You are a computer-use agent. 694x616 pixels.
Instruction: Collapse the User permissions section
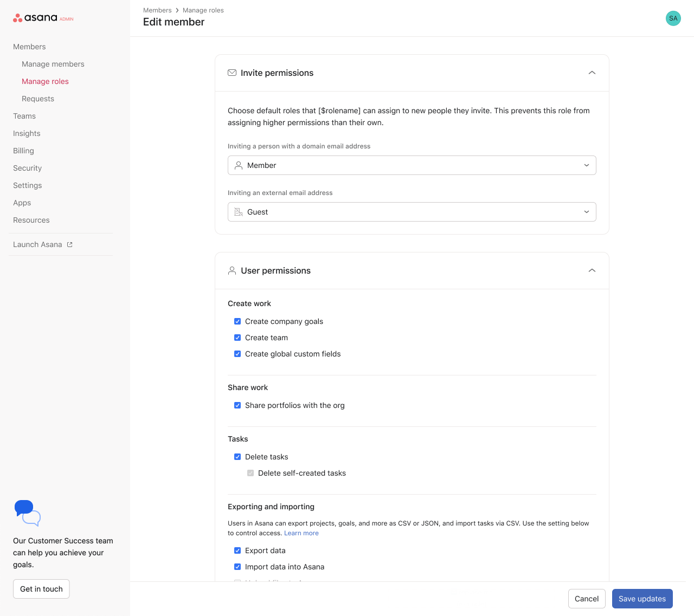(592, 270)
